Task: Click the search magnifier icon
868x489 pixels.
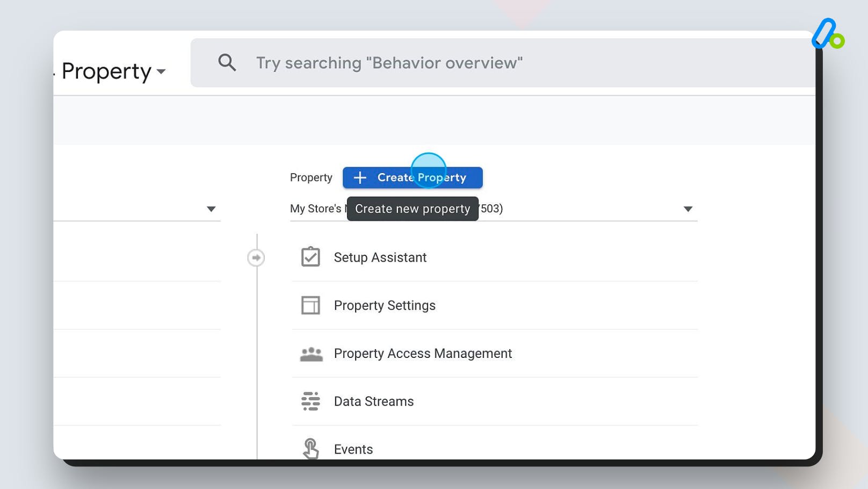Action: click(x=227, y=62)
